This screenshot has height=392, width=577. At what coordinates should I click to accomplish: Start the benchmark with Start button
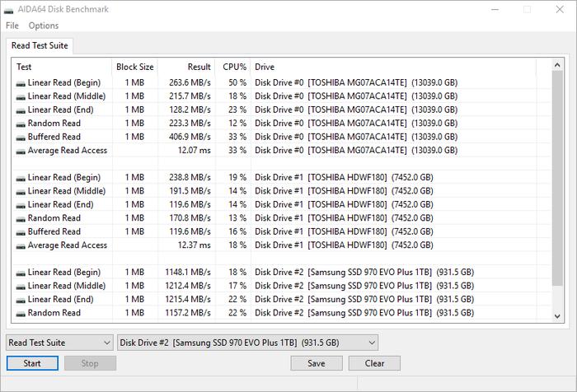point(32,363)
